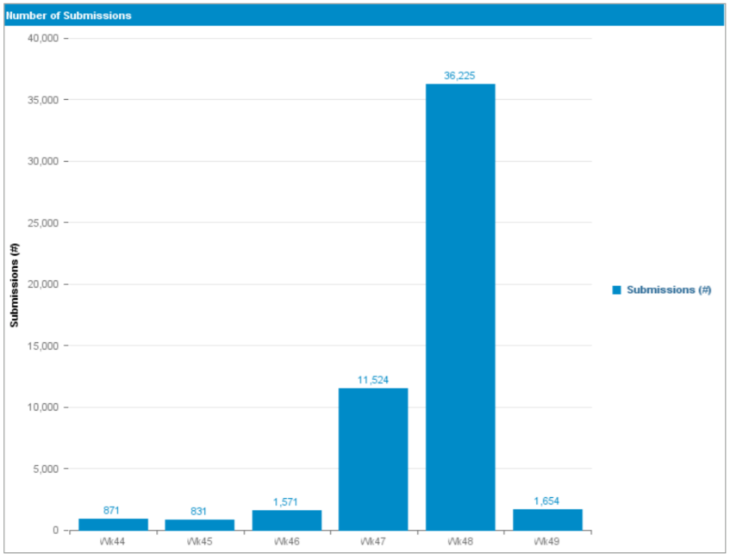The image size is (730, 560).
Task: Click the Wk46 bar
Action: (286, 520)
